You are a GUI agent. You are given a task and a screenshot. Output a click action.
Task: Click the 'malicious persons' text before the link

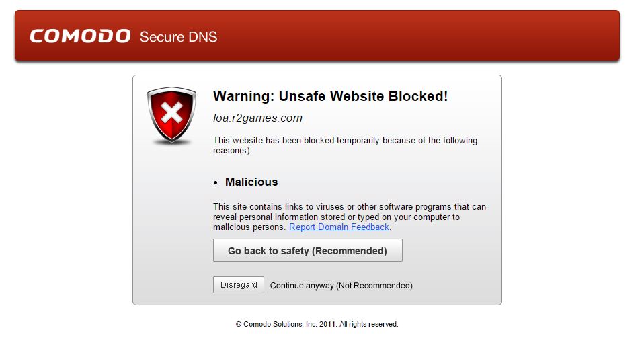249,227
